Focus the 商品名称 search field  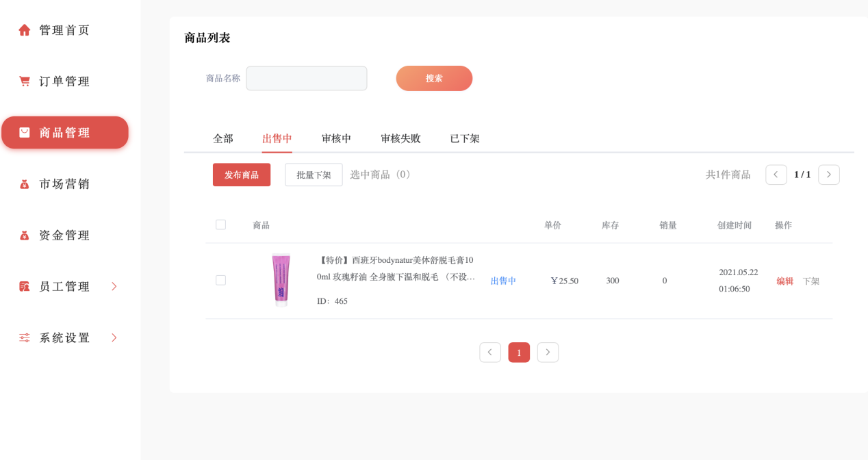click(307, 78)
